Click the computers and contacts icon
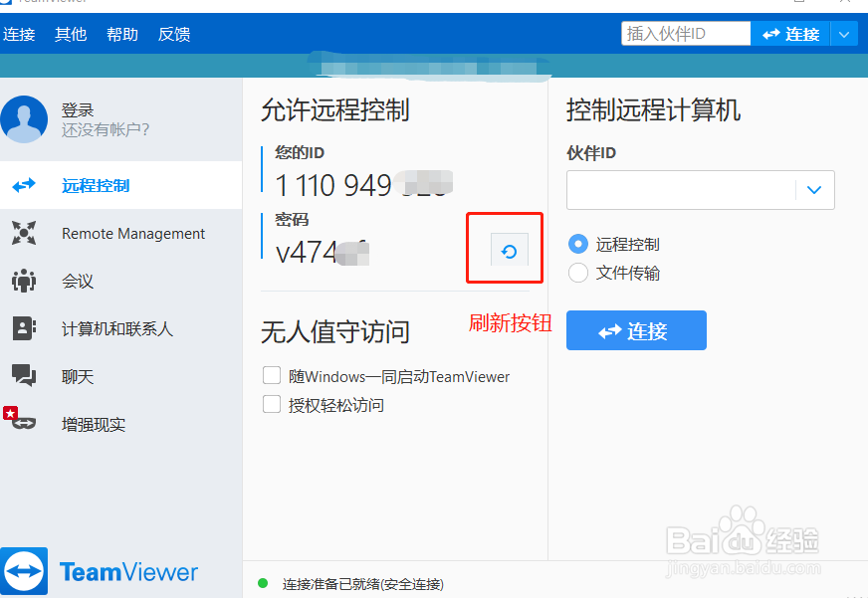 (x=24, y=328)
